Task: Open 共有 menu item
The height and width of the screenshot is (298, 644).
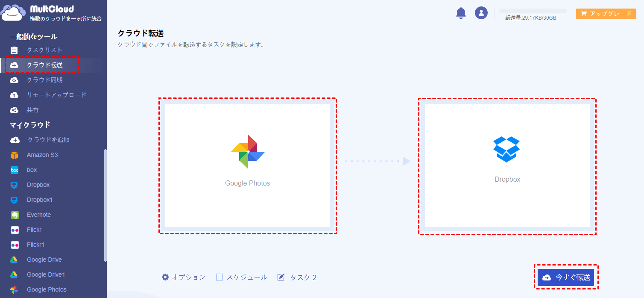Action: pos(32,110)
